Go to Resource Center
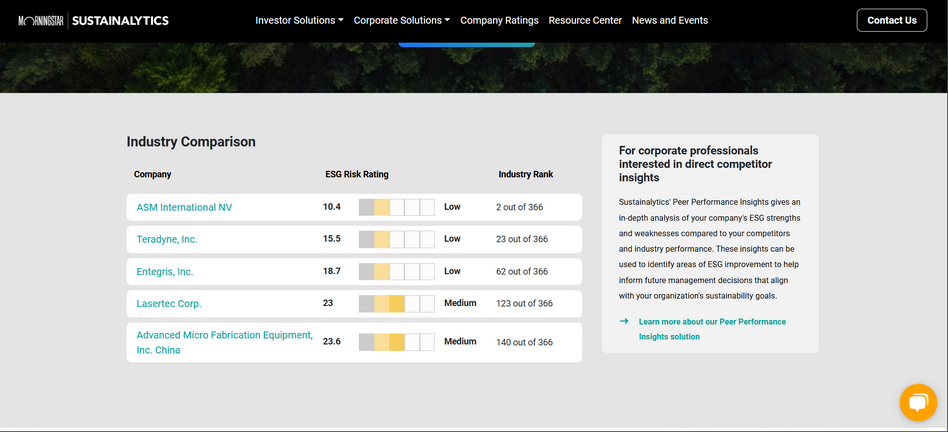Screen dimensions: 948x432 (x=585, y=20)
